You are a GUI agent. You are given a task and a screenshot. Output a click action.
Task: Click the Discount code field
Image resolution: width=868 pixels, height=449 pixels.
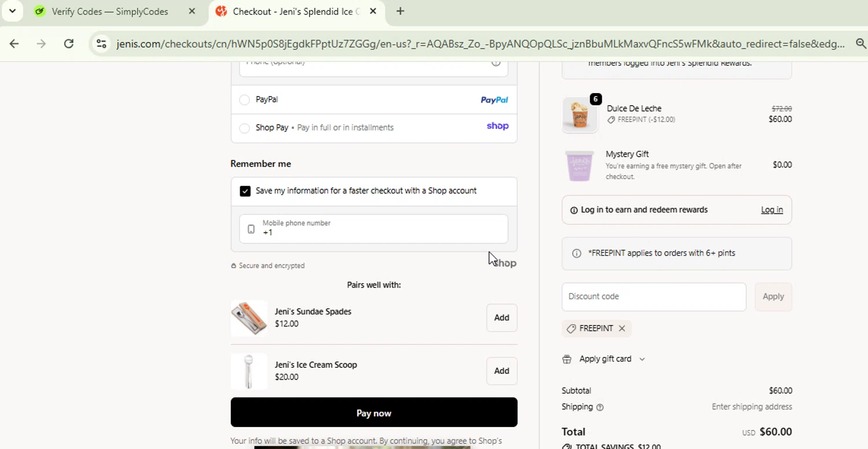click(x=654, y=297)
